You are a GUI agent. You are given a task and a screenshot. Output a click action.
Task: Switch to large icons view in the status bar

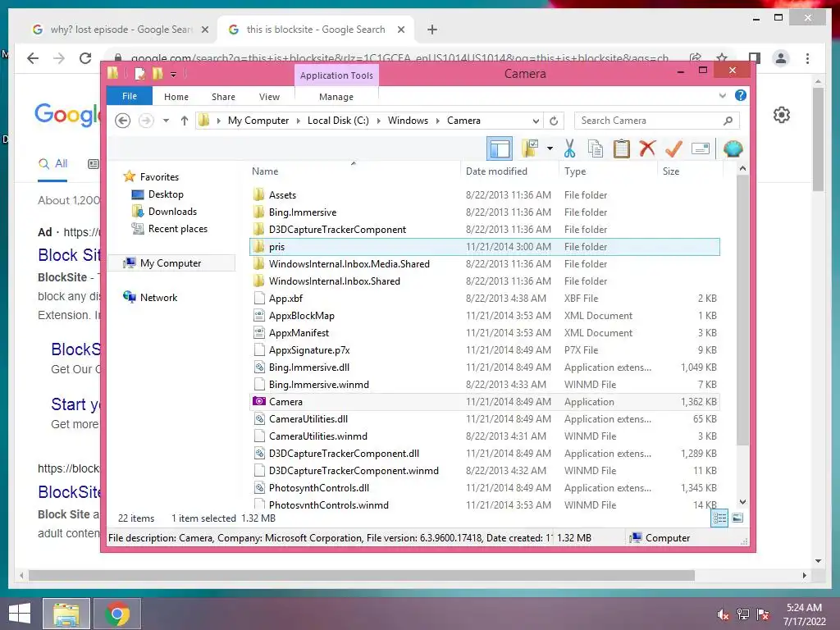[x=737, y=518]
